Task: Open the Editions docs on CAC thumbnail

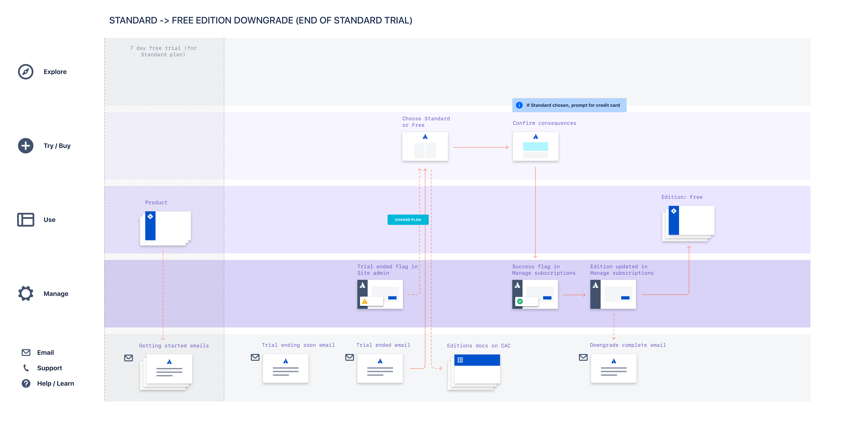Action: [474, 372]
